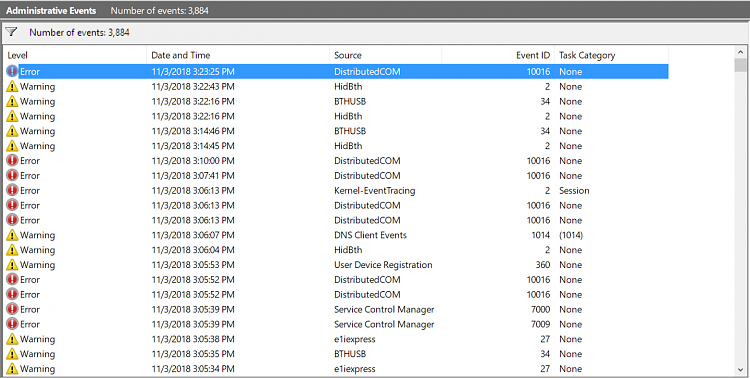The width and height of the screenshot is (750, 378).
Task: Select the DistributedCOM error at 3:10:00 PM
Action: click(x=336, y=161)
